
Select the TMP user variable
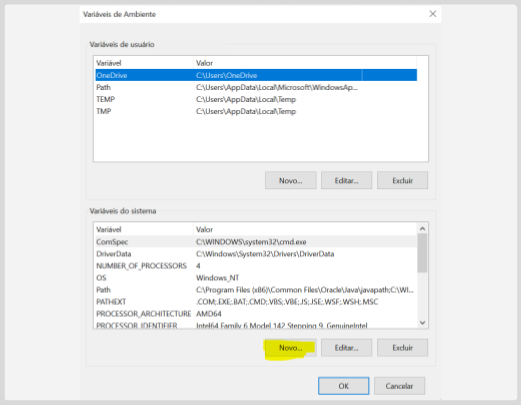click(x=256, y=111)
